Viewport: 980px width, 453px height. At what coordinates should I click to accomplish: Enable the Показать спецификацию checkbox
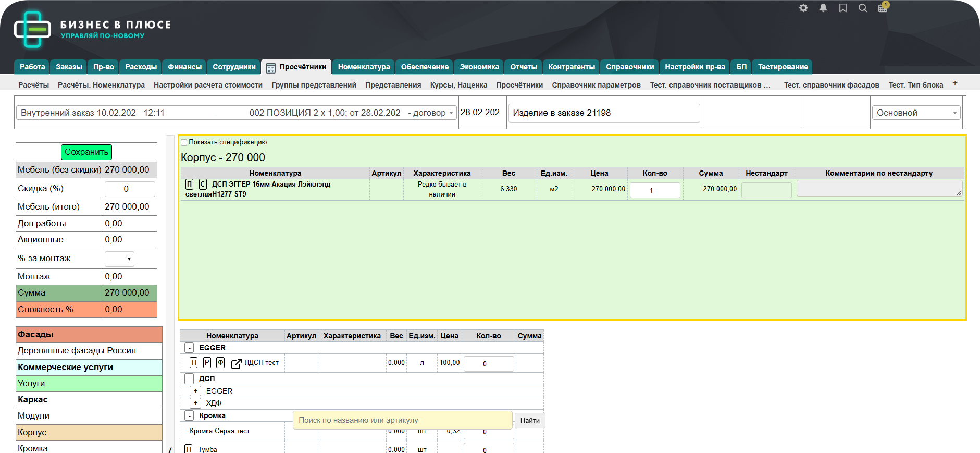[184, 142]
